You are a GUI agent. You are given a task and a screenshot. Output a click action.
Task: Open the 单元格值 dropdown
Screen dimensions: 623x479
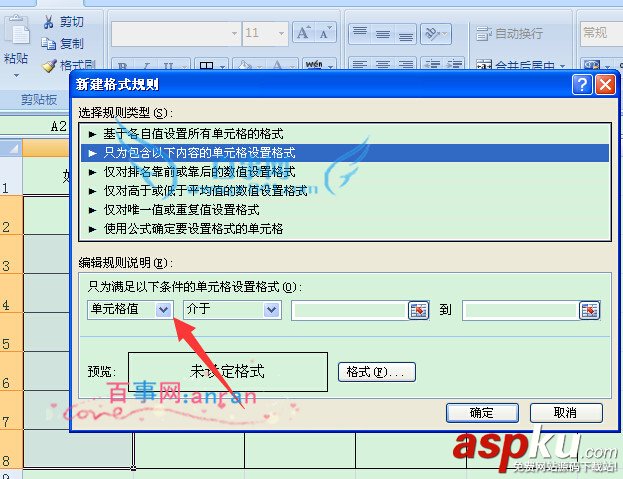pyautogui.click(x=163, y=309)
